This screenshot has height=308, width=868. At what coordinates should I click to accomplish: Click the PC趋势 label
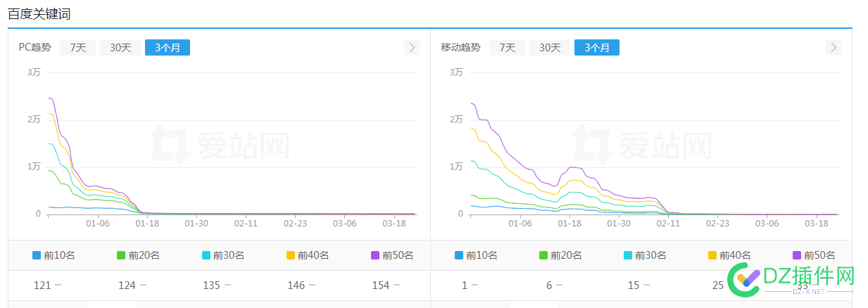[x=34, y=47]
